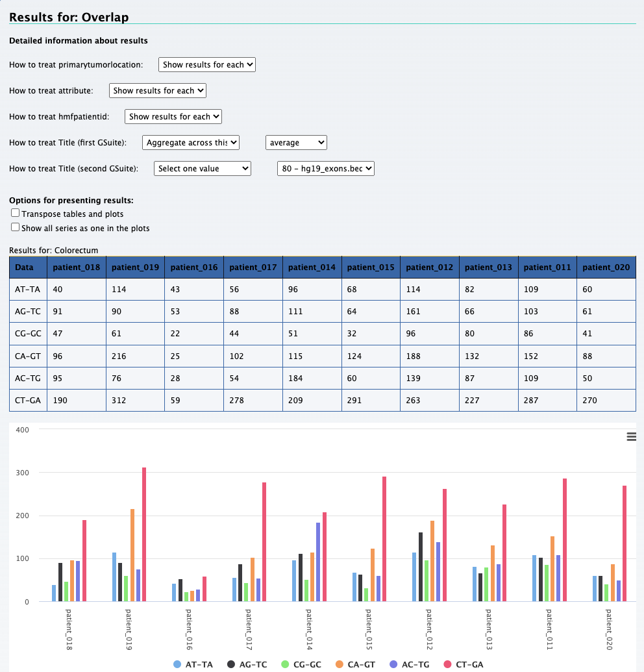Viewport: 644px width, 672px height.
Task: Change the average aggregation dropdown
Action: pyautogui.click(x=296, y=142)
